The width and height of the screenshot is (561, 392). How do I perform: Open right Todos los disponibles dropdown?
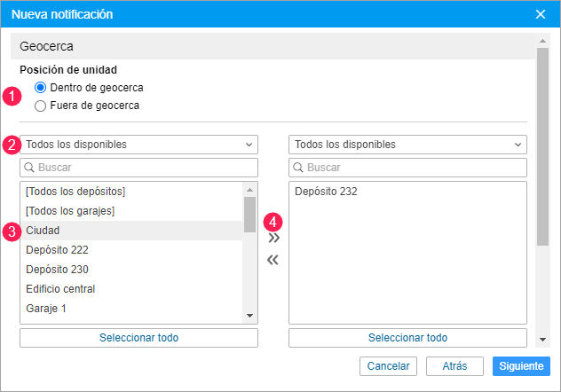pyautogui.click(x=407, y=145)
